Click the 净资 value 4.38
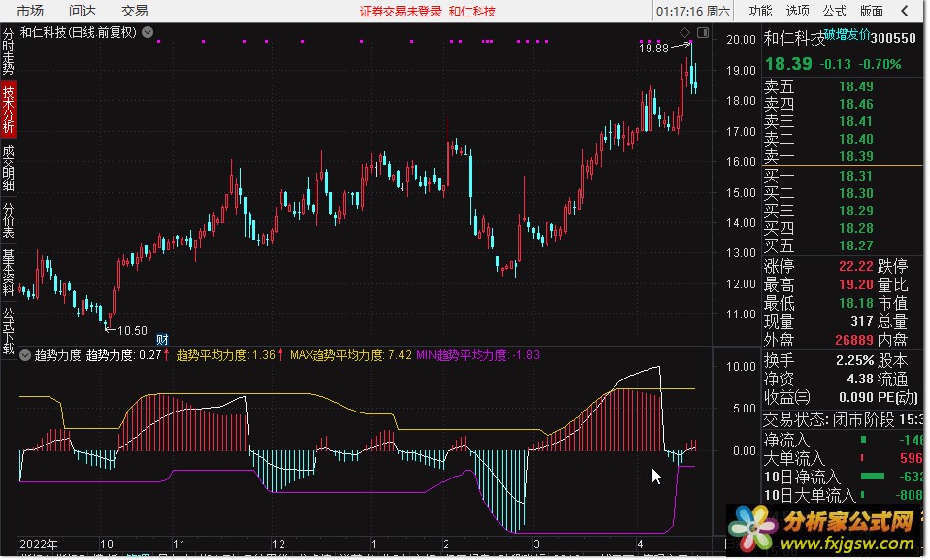Image resolution: width=930 pixels, height=560 pixels. [860, 379]
